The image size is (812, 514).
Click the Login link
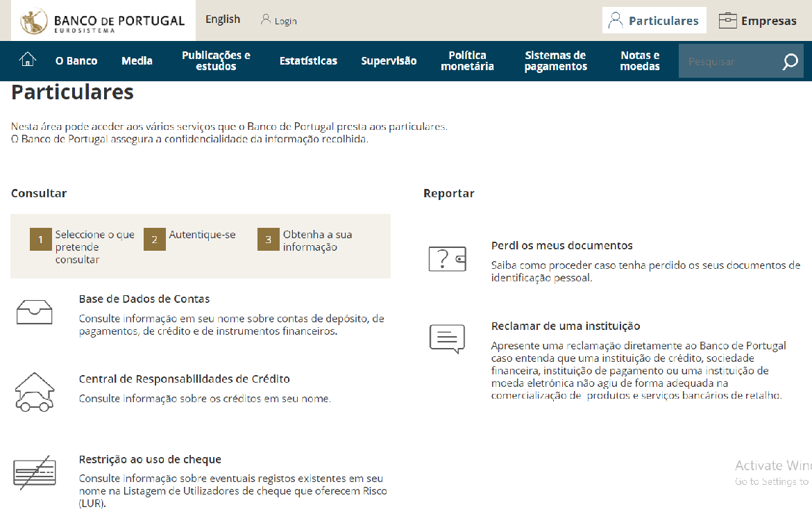coord(279,21)
